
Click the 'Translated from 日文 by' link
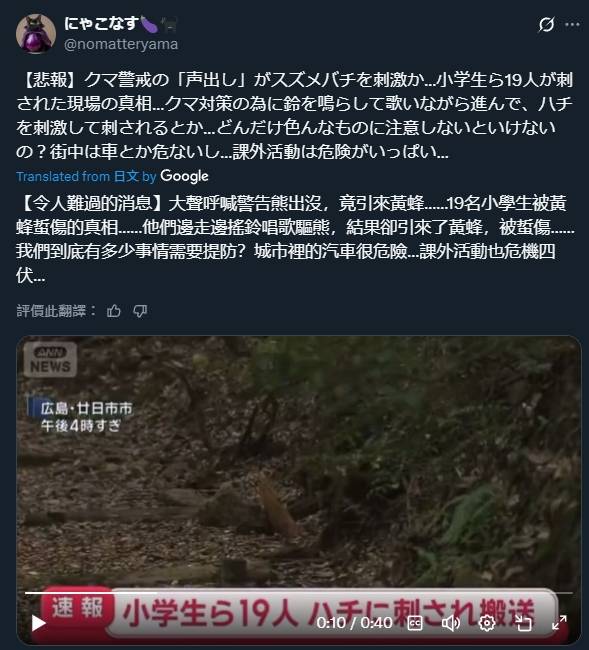86,177
